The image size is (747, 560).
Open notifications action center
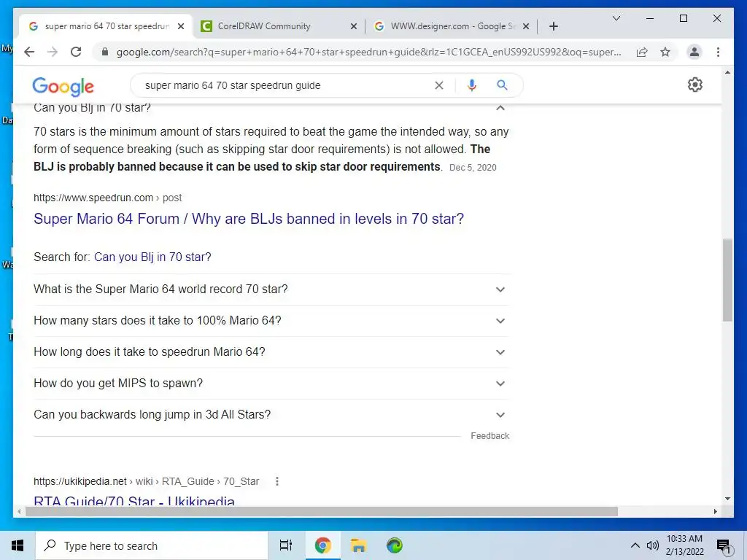coord(724,546)
